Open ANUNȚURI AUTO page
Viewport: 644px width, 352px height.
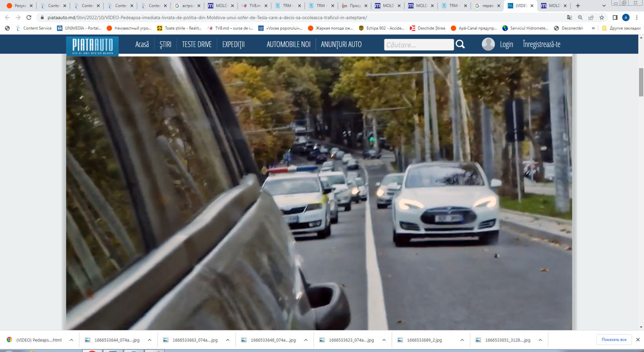pos(341,44)
